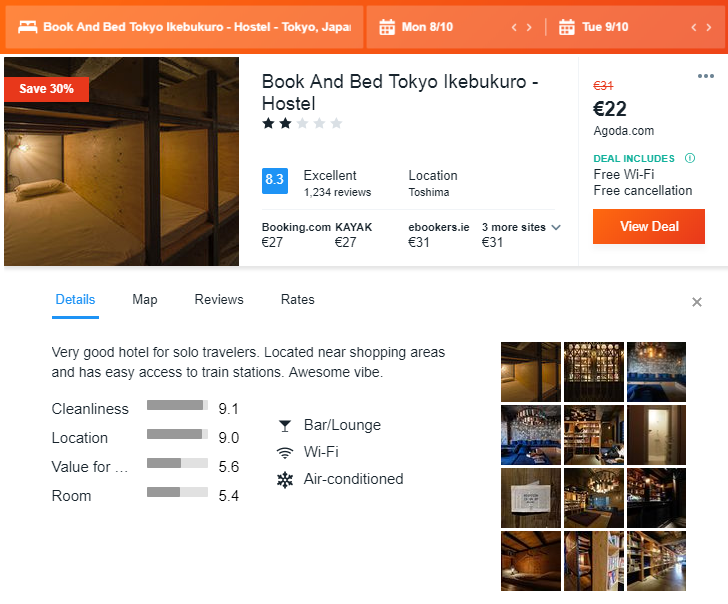Open second-row middle bookshelf reading thumbnail

(x=594, y=435)
